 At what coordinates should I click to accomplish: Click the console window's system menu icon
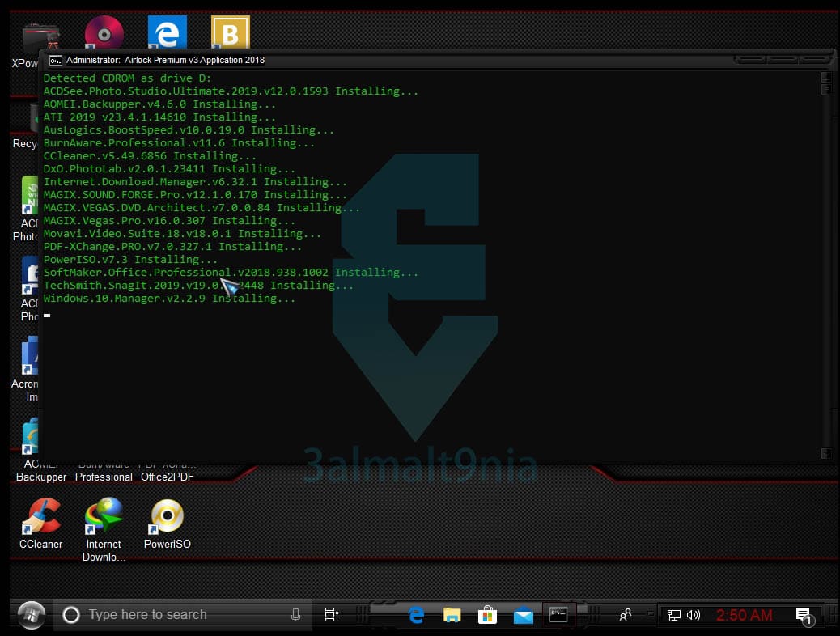click(x=55, y=61)
